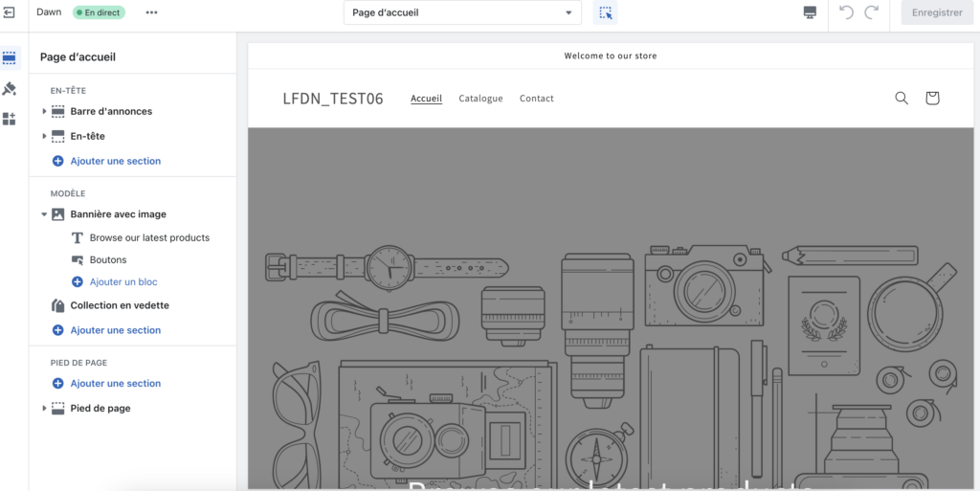Image resolution: width=980 pixels, height=491 pixels.
Task: Go to the Catalogue menu link
Action: [480, 99]
